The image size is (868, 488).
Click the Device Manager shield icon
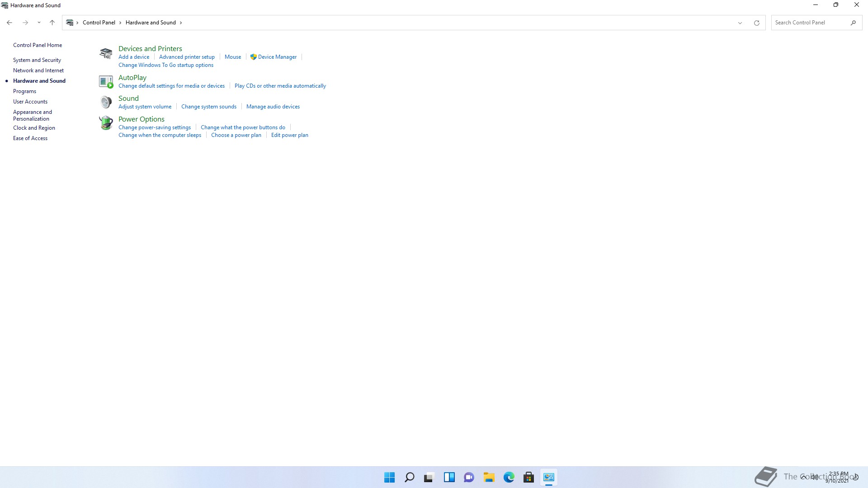pos(253,57)
